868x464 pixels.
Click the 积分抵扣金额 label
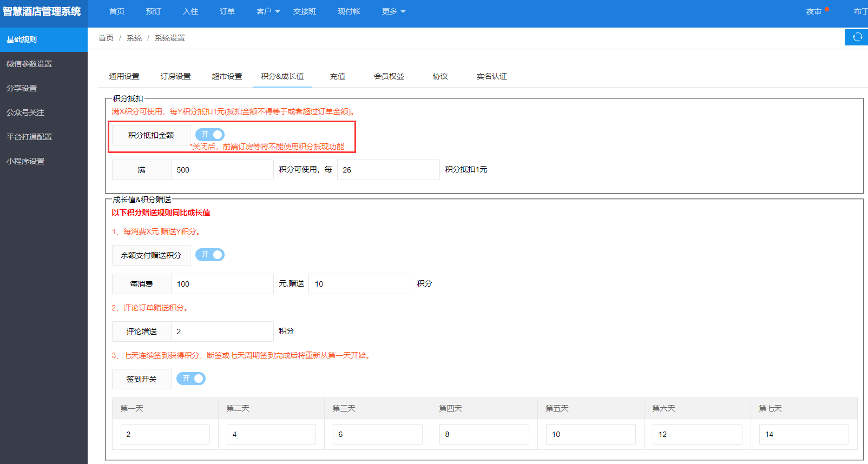coord(151,135)
